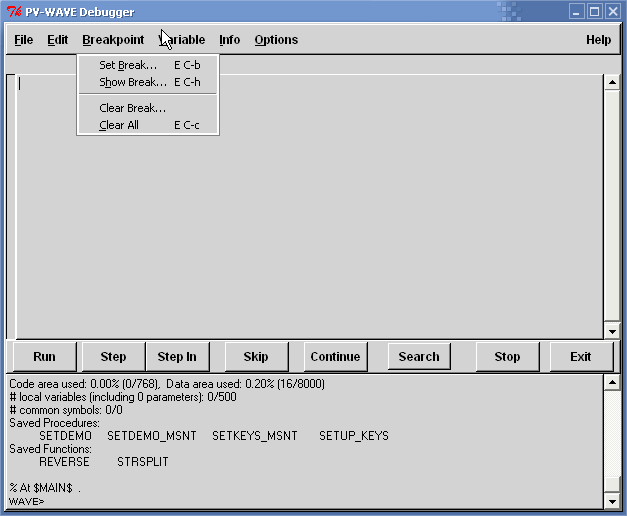This screenshot has height=516, width=627.
Task: Click the STRSPLIT function name
Action: (x=142, y=462)
